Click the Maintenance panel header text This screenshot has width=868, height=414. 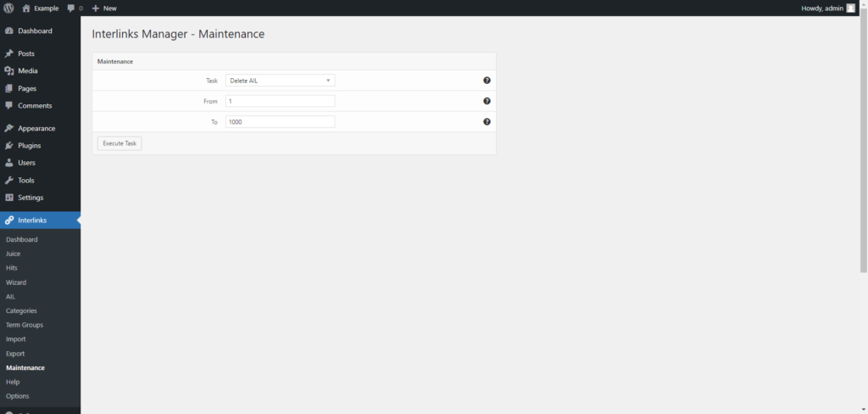click(x=115, y=62)
